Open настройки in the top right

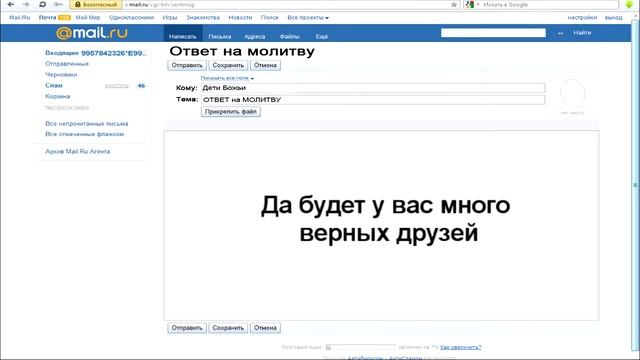click(582, 18)
